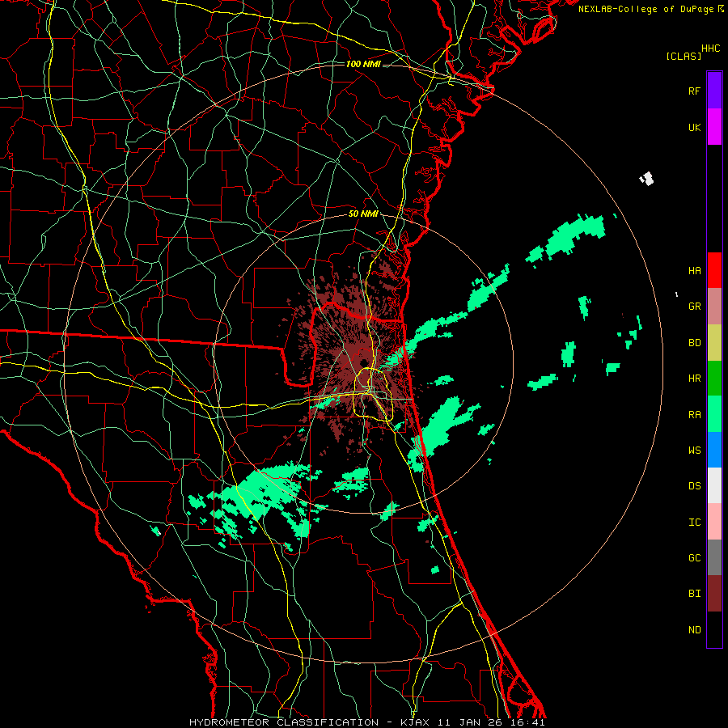The width and height of the screenshot is (728, 728).
Task: Click the BI brown legend swatch
Action: [x=714, y=594]
